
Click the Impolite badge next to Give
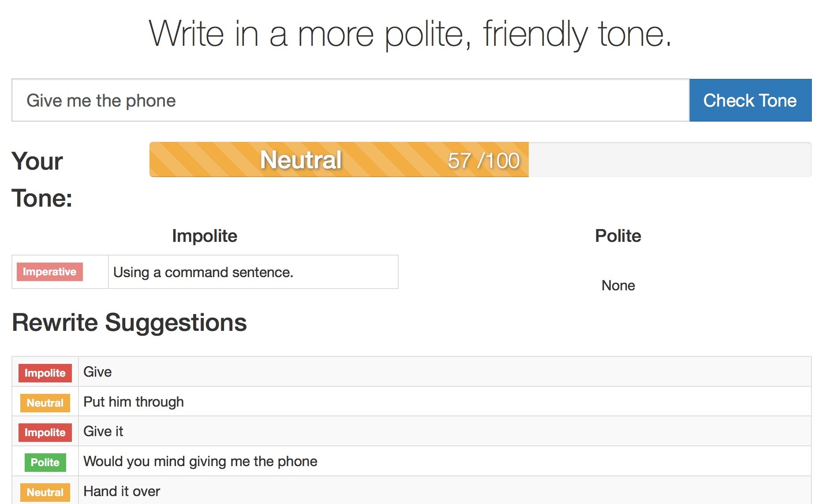45,373
